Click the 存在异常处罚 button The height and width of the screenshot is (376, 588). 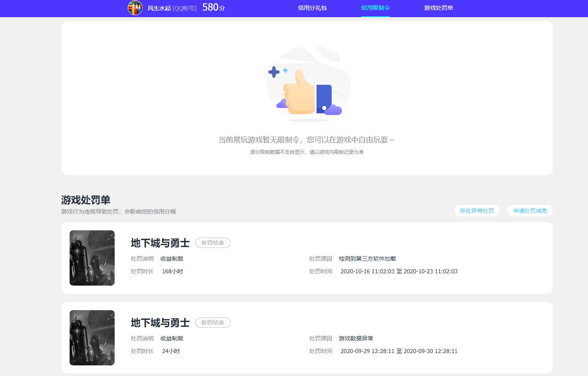(x=477, y=210)
